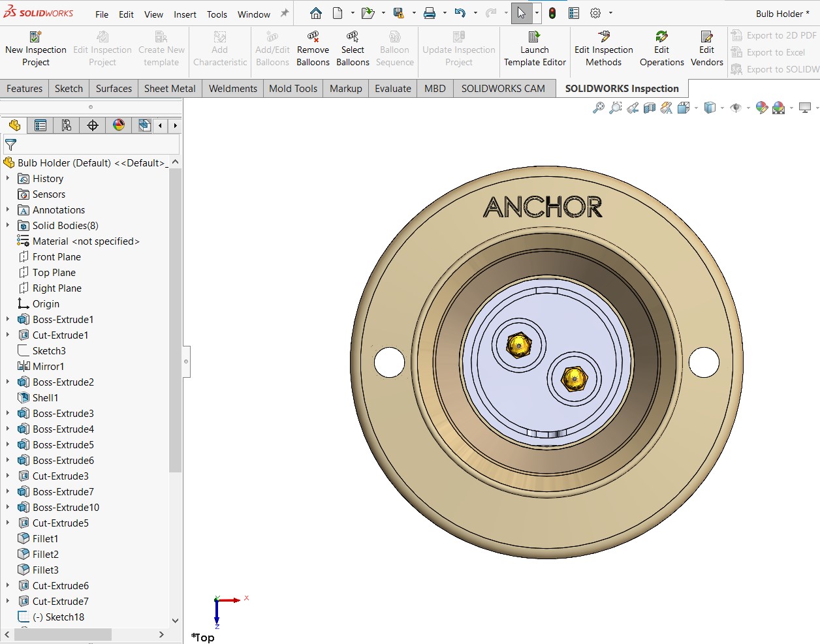Viewport: 820px width, 644px height.
Task: Click the View Settings monitor icon
Action: click(x=805, y=108)
